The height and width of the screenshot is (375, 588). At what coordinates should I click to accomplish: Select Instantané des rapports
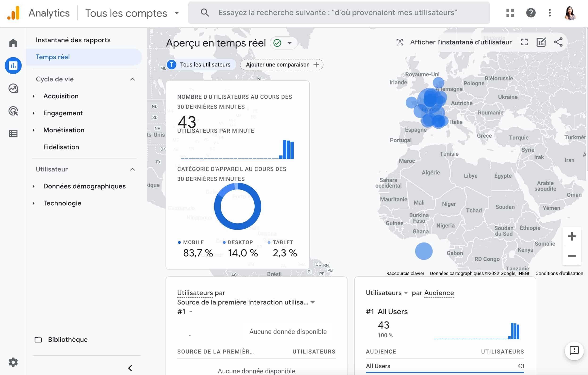coord(73,40)
